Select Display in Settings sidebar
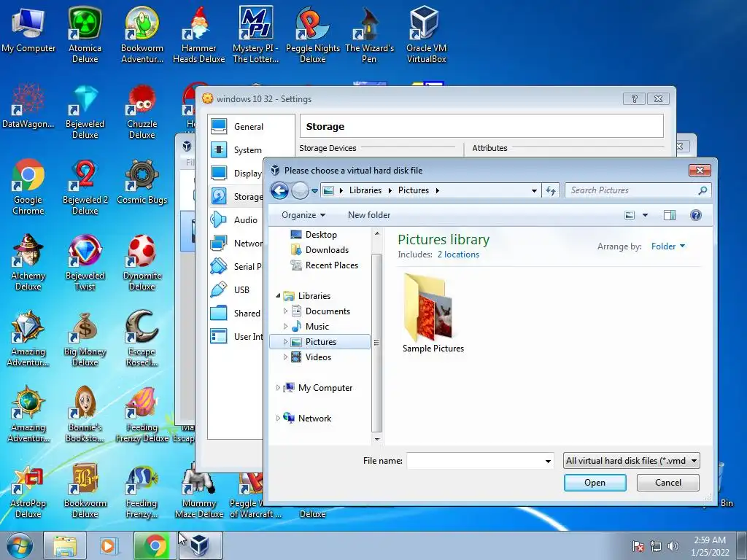 236,174
